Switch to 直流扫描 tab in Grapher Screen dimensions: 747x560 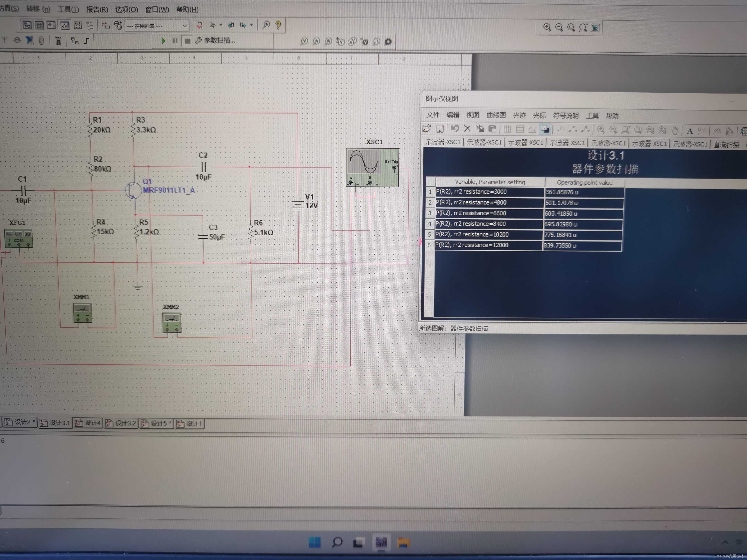pyautogui.click(x=726, y=145)
